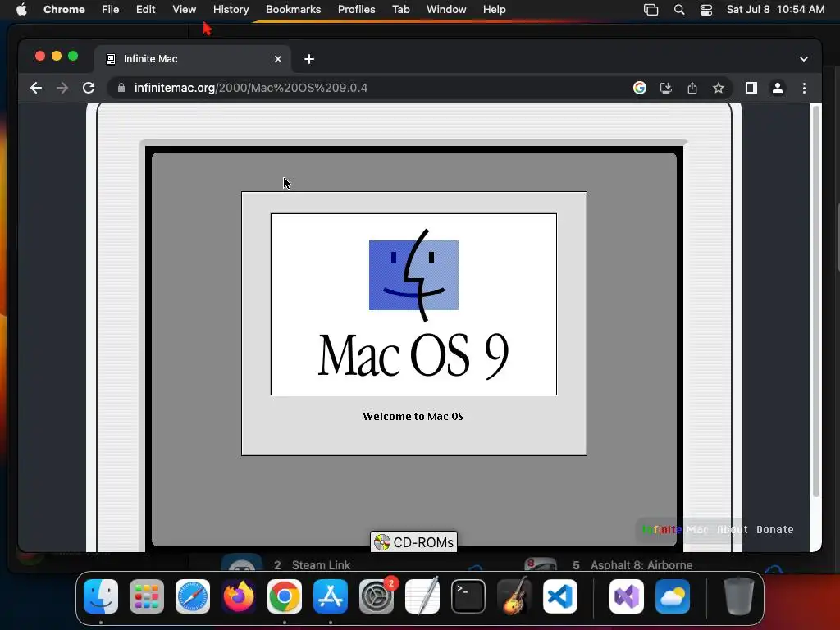Image resolution: width=840 pixels, height=630 pixels.
Task: Open System Settings from the Dock
Action: pyautogui.click(x=377, y=596)
